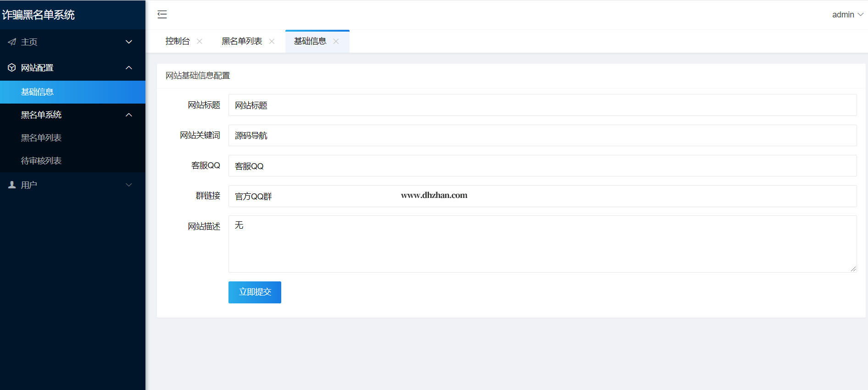Switch to the 控制台 tab
868x390 pixels.
[178, 41]
